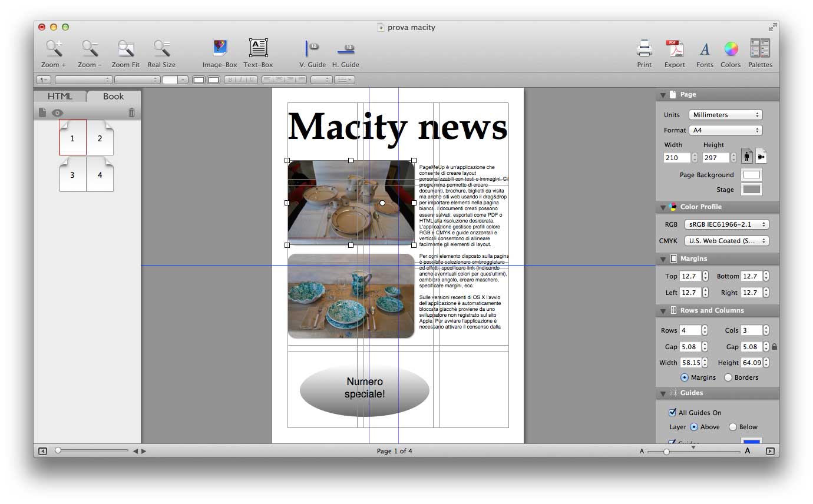Image resolution: width=813 pixels, height=504 pixels.
Task: Select page 3 thumbnail
Action: [x=72, y=175]
